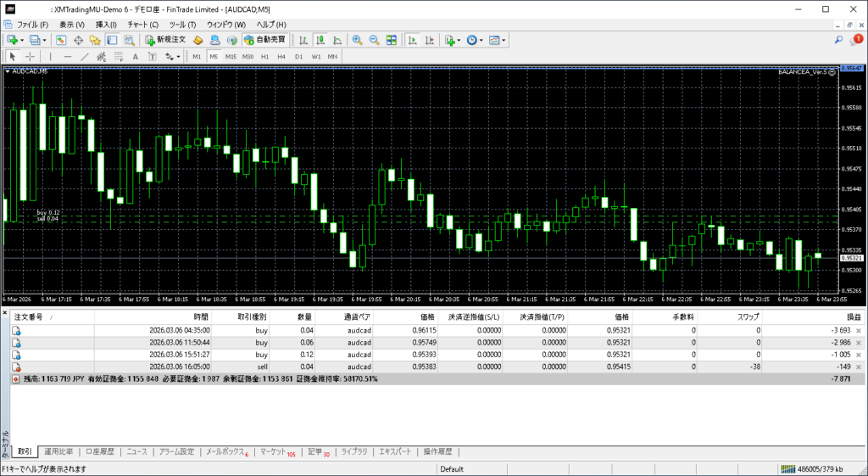Switch to the 口座履歴 tab

point(99,452)
